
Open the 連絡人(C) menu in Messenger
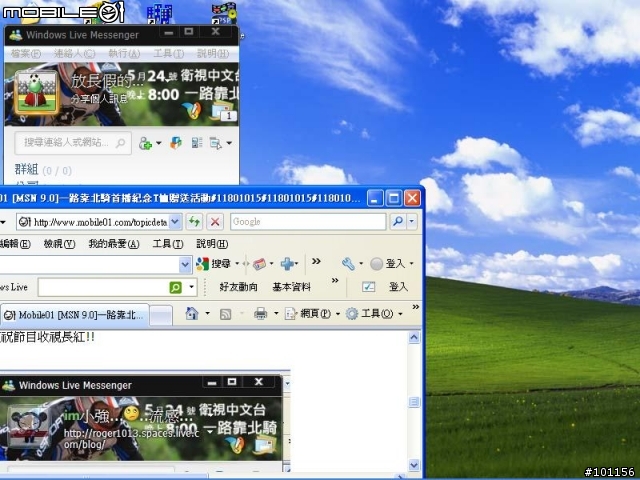point(74,53)
